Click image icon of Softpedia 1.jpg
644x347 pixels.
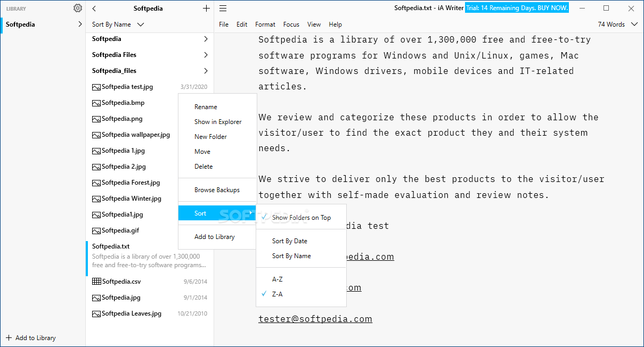96,151
